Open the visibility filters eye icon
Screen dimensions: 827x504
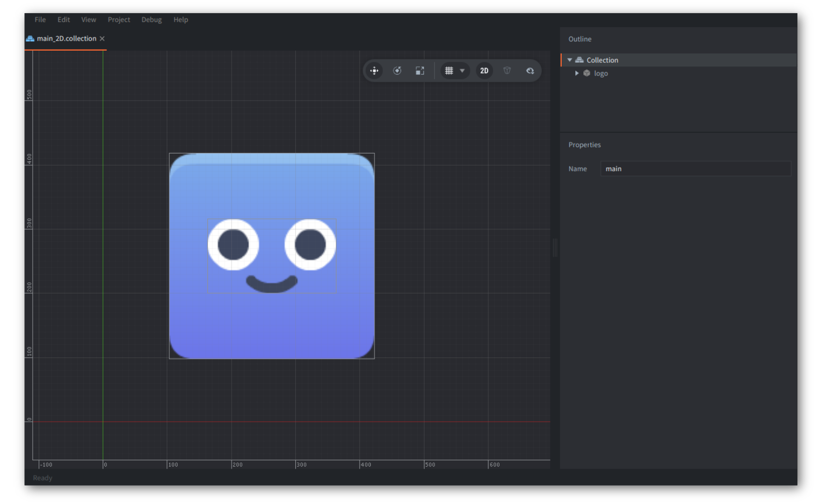click(530, 71)
